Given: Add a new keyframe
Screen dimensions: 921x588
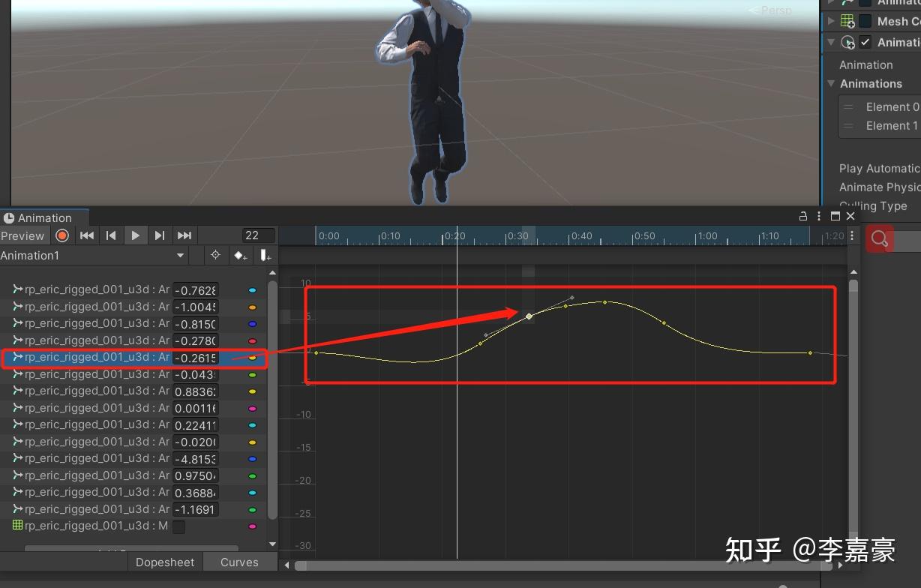Looking at the screenshot, I should 240,255.
